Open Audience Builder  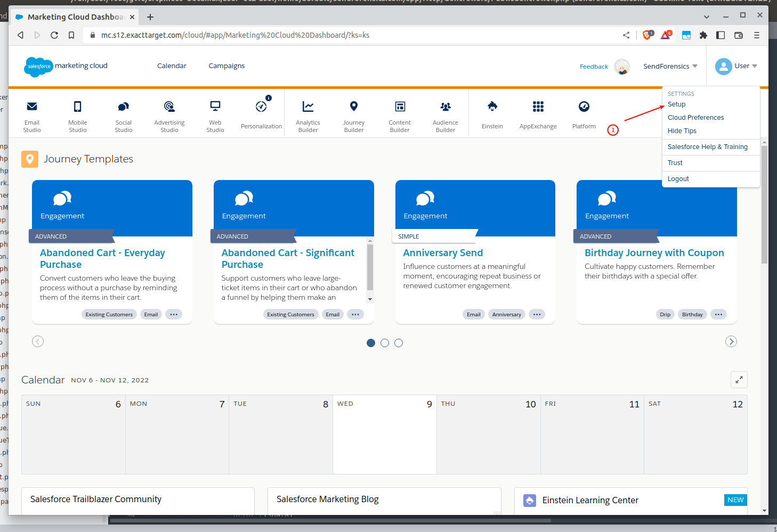click(x=446, y=116)
